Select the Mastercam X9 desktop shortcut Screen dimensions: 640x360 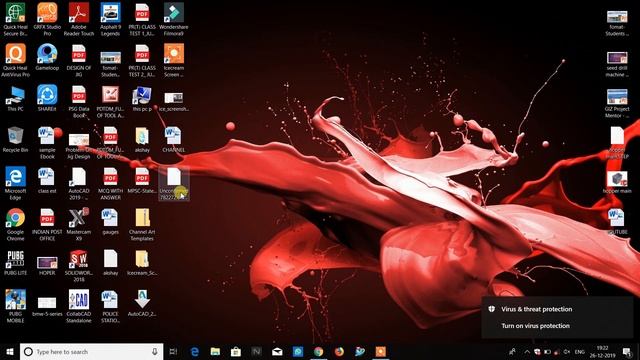(79, 224)
